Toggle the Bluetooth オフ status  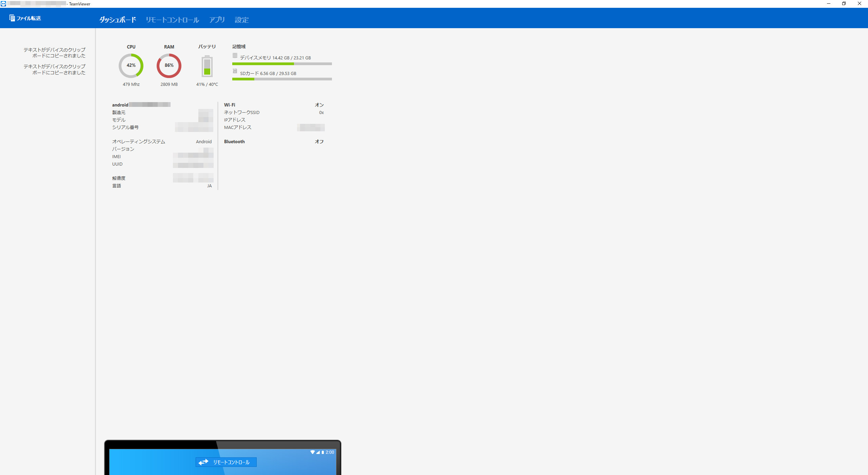click(x=319, y=141)
